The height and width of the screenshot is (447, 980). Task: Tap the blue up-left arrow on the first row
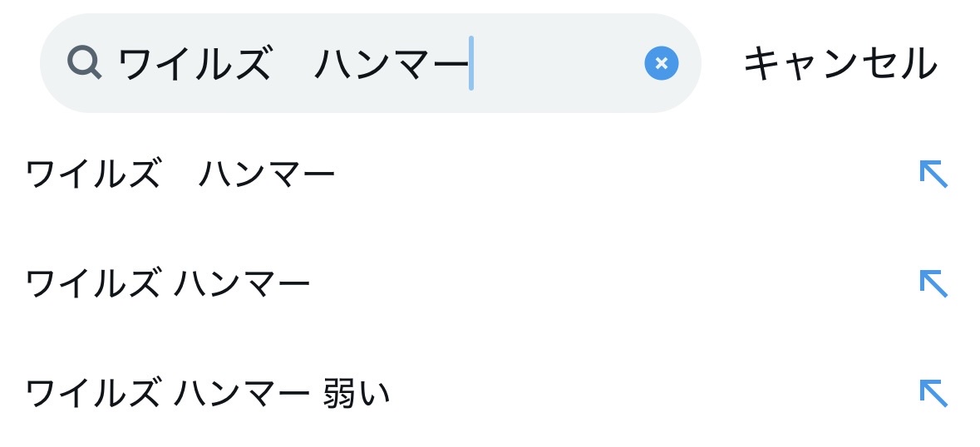pyautogui.click(x=933, y=174)
